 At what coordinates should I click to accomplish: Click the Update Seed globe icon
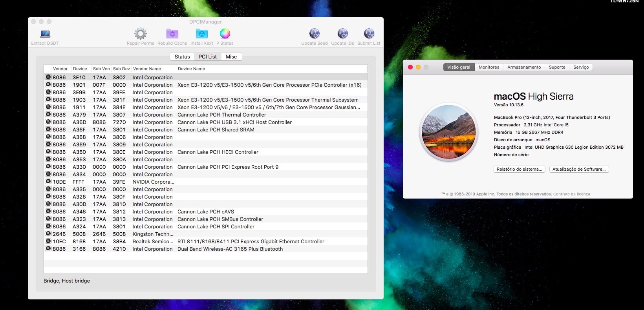[x=314, y=34]
